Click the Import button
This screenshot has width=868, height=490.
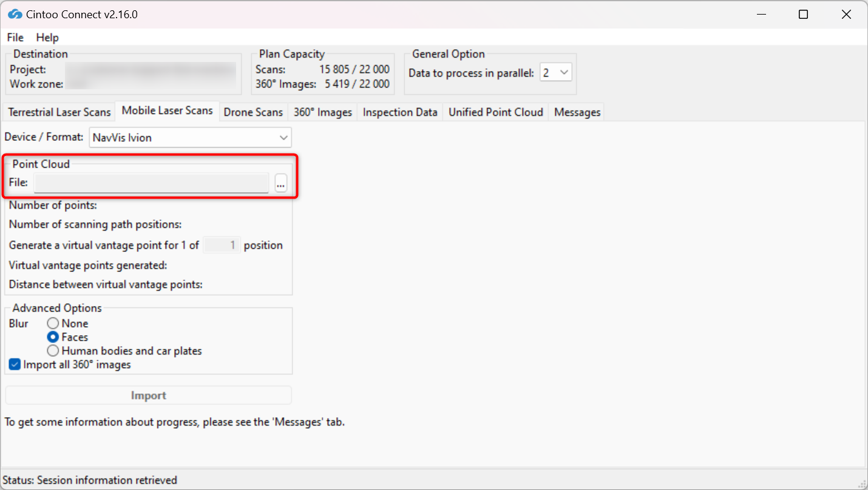(149, 395)
